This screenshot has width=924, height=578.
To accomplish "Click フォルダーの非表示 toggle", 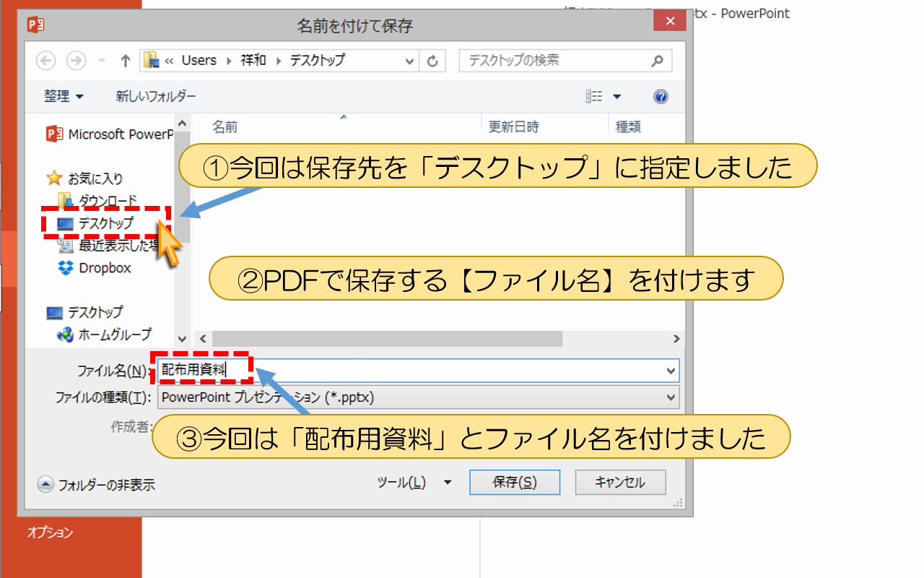I will click(96, 485).
